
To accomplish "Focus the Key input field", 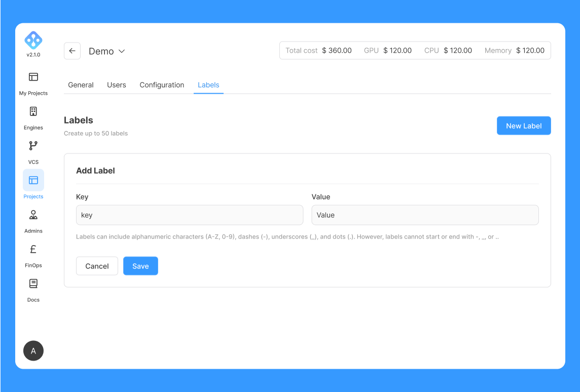I will point(190,215).
